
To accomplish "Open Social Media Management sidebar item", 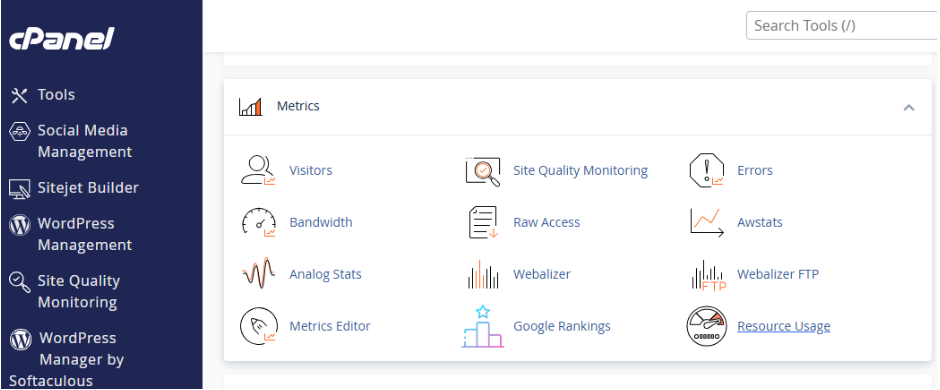I will click(x=85, y=141).
